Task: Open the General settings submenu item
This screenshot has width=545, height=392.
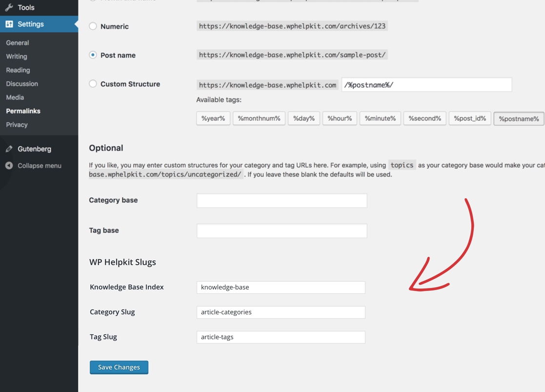Action: (x=18, y=43)
